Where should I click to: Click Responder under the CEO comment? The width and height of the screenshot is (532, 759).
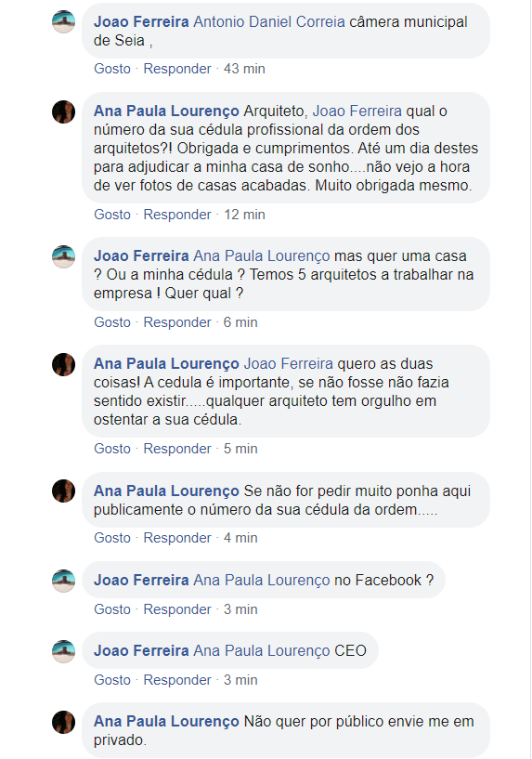point(177,680)
